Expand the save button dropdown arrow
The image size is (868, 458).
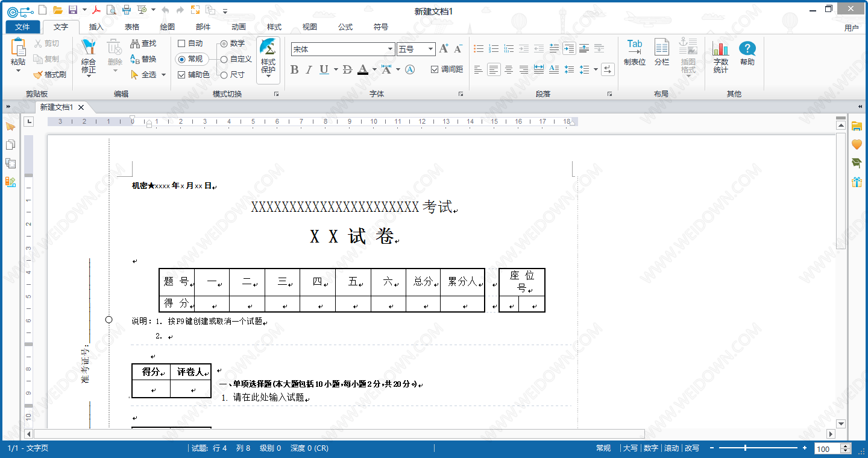84,10
